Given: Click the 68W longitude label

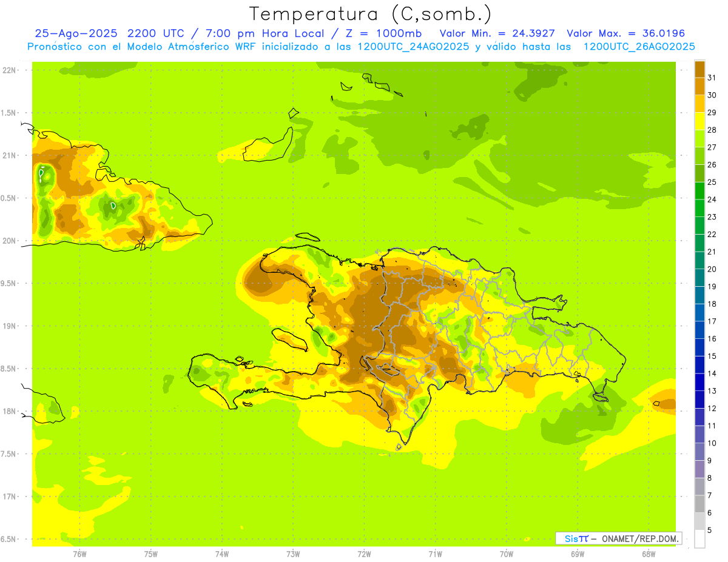Looking at the screenshot, I should pos(649,554).
